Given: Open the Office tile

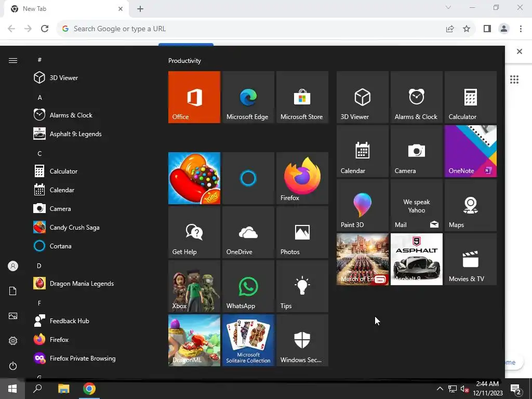Looking at the screenshot, I should [194, 97].
